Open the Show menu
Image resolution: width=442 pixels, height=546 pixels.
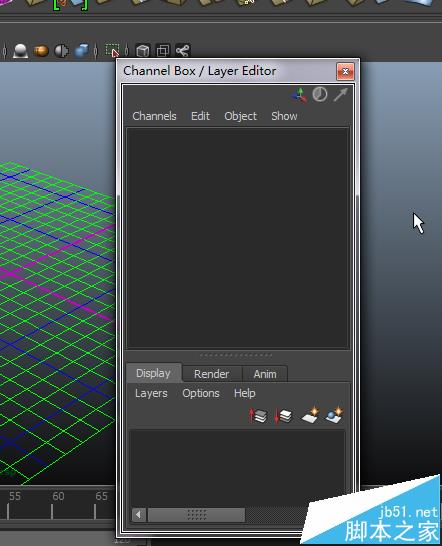[x=284, y=116]
